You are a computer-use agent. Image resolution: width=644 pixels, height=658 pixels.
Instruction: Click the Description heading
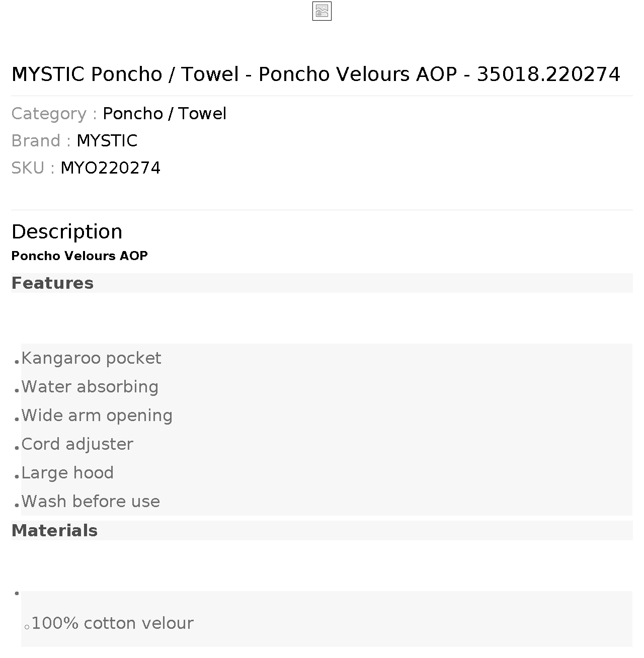pos(67,232)
